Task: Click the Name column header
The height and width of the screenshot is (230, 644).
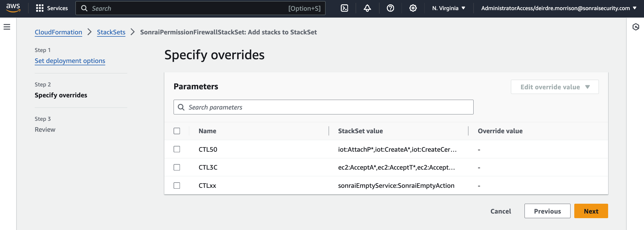Action: point(207,131)
